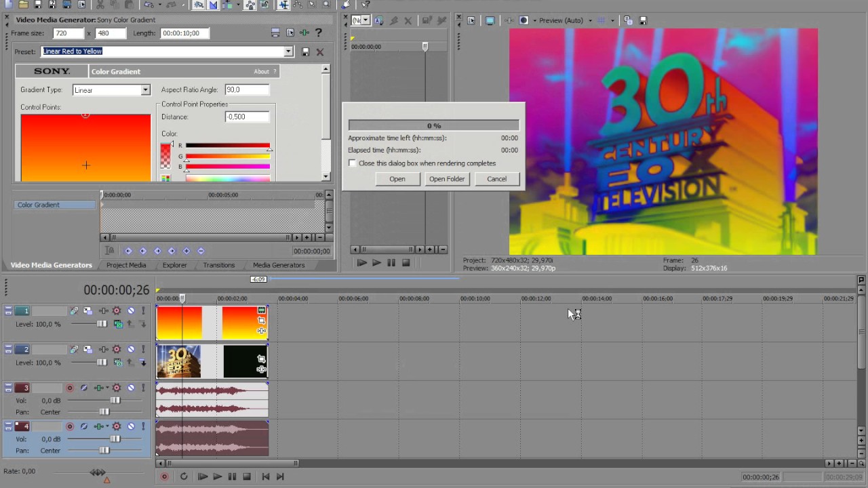Play from start on main transport
Viewport: 868px width, 488px height.
(202, 476)
